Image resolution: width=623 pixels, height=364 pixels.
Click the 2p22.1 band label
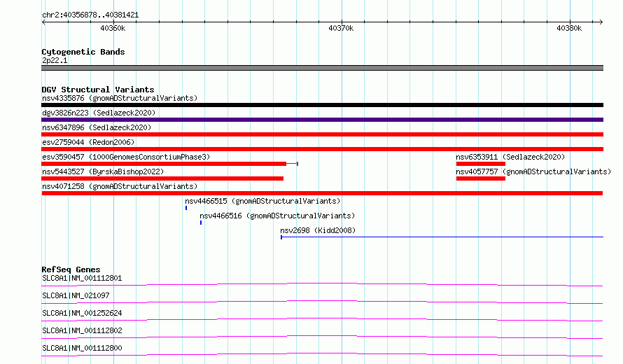[55, 60]
